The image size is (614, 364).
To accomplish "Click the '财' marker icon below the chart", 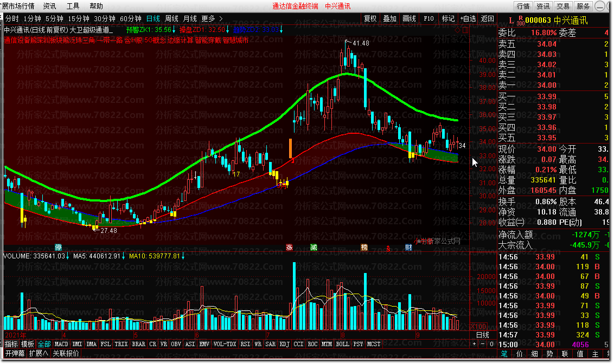I will click(x=408, y=247).
